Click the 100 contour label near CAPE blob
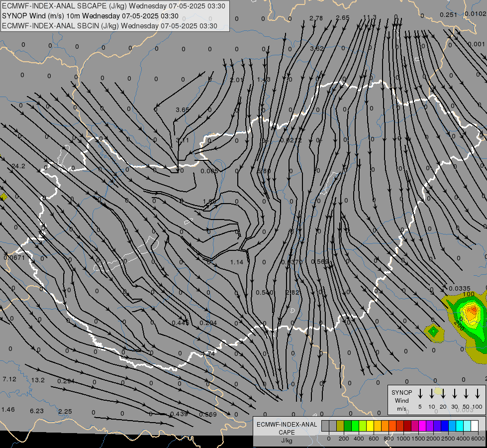The height and width of the screenshot is (448, 487). (x=469, y=294)
